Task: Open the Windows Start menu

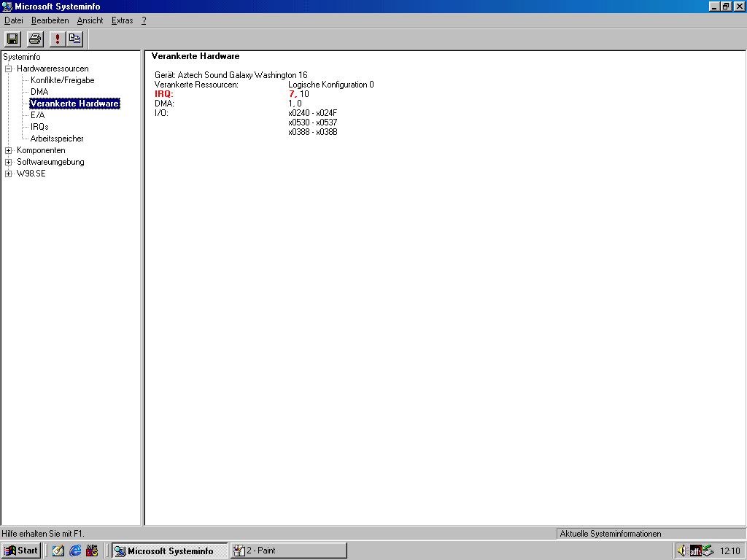Action: coord(21,551)
